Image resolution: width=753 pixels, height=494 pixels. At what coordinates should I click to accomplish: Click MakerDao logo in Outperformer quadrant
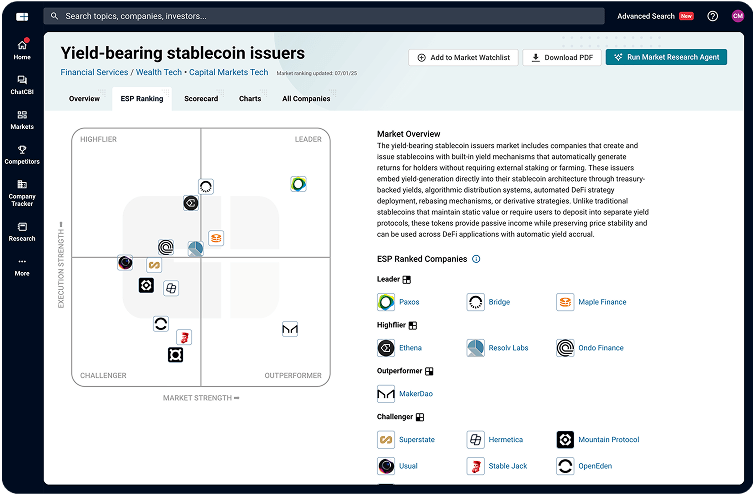tap(290, 329)
